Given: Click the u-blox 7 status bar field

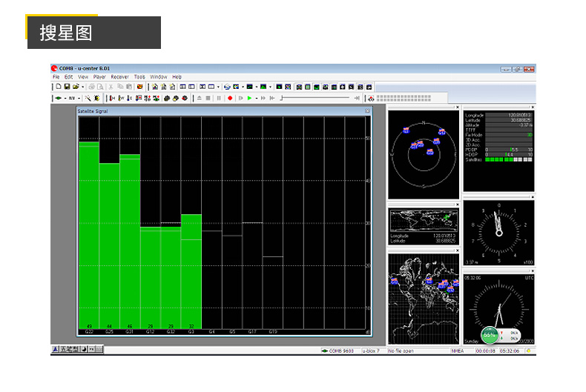Looking at the screenshot, I should click(372, 351).
